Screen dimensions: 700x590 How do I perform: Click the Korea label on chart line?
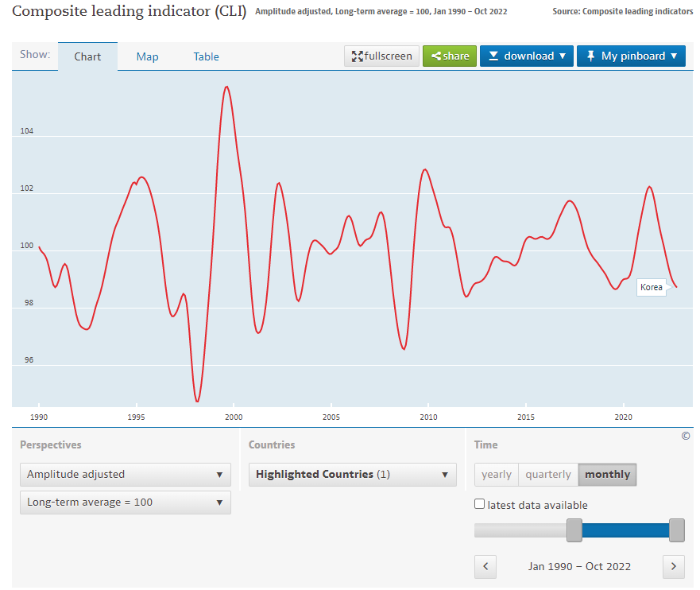[x=651, y=287]
